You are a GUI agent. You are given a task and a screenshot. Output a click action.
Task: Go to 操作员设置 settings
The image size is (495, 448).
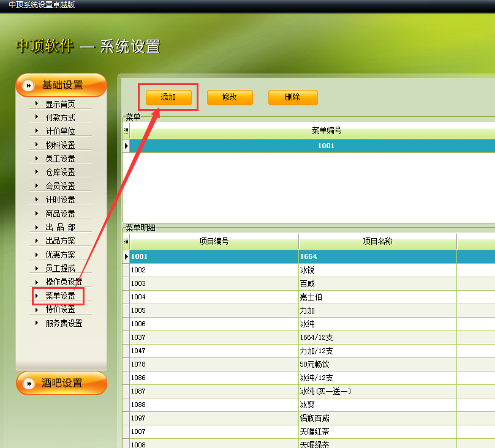(x=64, y=282)
